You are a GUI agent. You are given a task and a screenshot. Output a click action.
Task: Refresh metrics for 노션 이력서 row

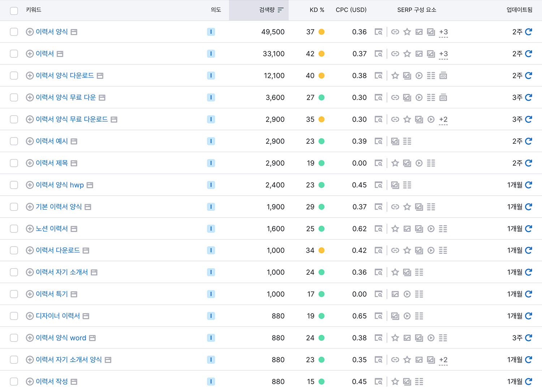pyautogui.click(x=528, y=228)
